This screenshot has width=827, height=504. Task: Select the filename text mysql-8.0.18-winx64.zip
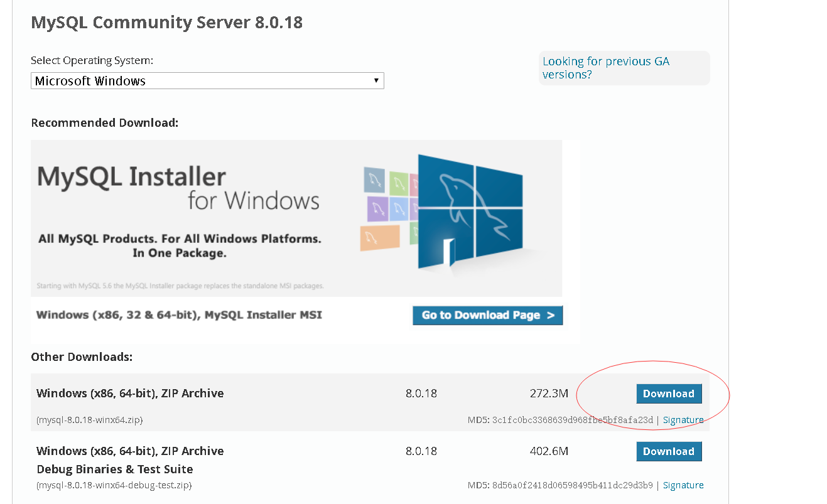click(90, 420)
